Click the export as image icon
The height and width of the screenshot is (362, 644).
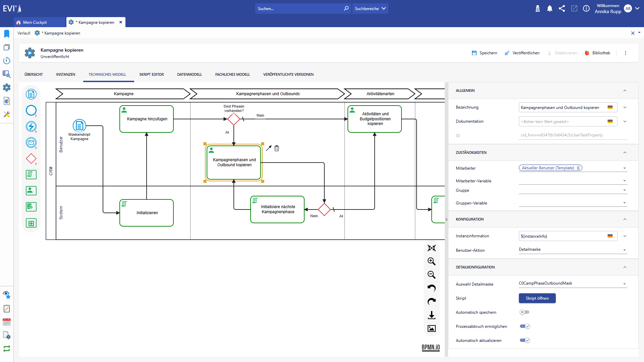click(x=431, y=328)
